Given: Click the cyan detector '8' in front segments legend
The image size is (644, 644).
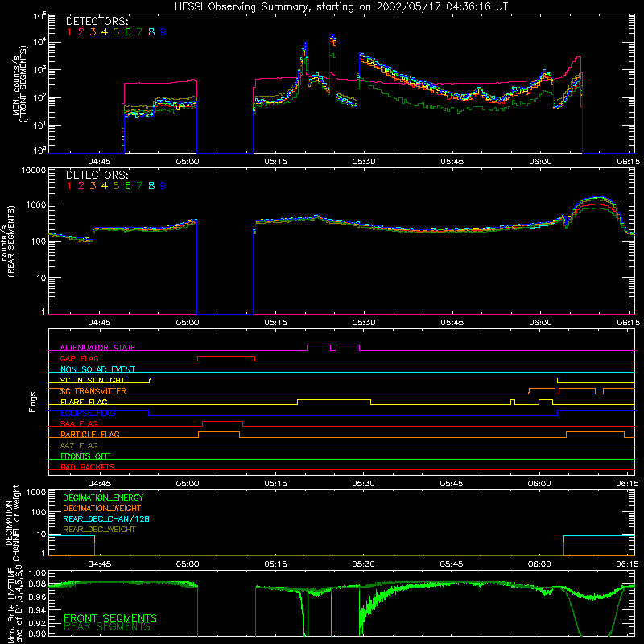Looking at the screenshot, I should pyautogui.click(x=151, y=32).
